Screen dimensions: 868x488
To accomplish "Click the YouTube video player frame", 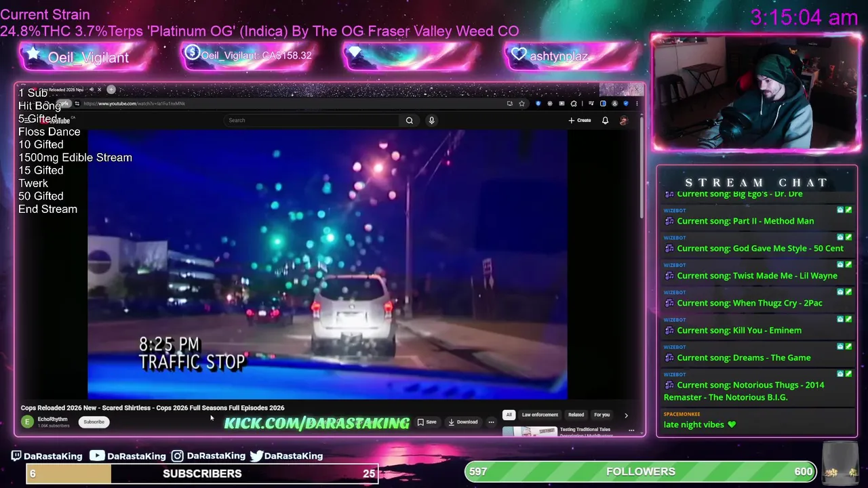I will [328, 264].
